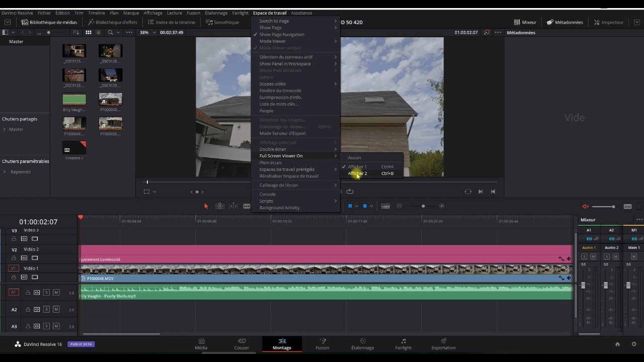Screen dimensions: 644x362
Task: Toggle the Mixeur panel button
Action: point(525,22)
